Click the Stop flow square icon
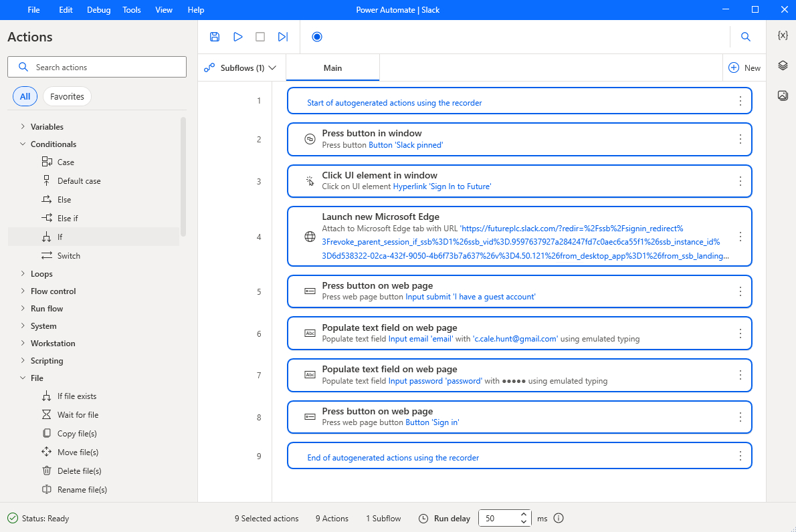The height and width of the screenshot is (532, 796). pos(260,37)
